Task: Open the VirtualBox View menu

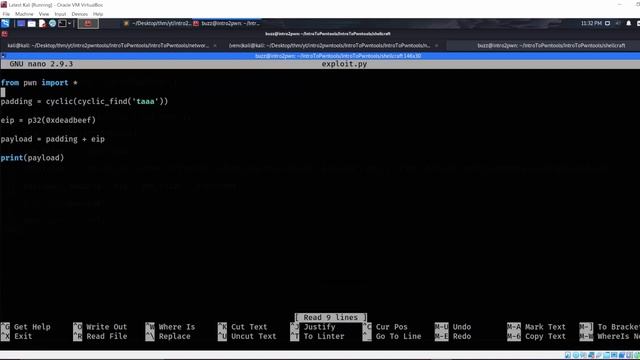Action: click(44, 14)
